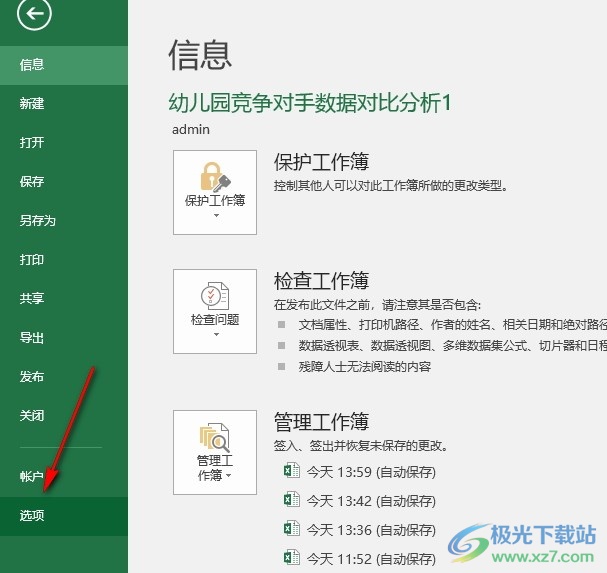Open 导出 in the sidebar
The width and height of the screenshot is (607, 573).
point(64,338)
